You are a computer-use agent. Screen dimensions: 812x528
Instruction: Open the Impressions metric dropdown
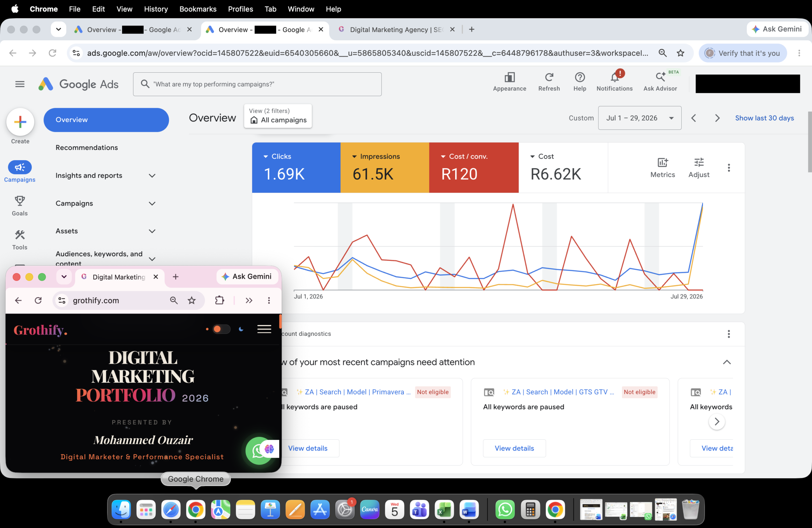pyautogui.click(x=376, y=156)
